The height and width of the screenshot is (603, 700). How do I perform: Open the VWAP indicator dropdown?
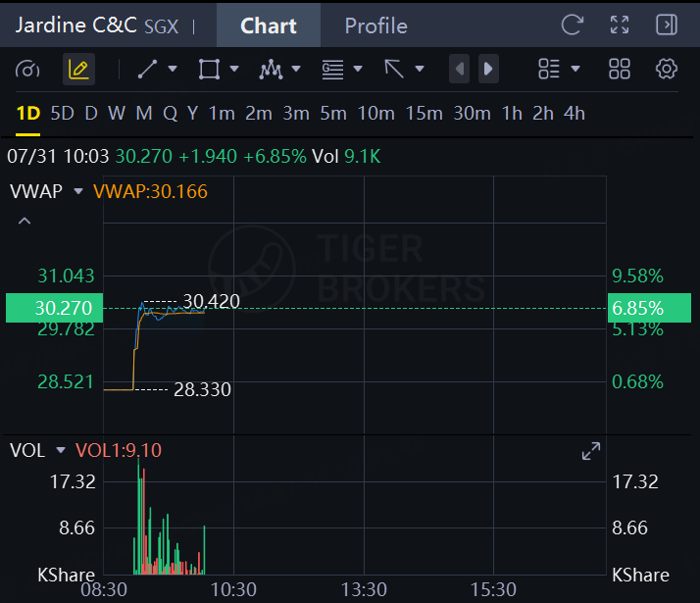coord(78,191)
